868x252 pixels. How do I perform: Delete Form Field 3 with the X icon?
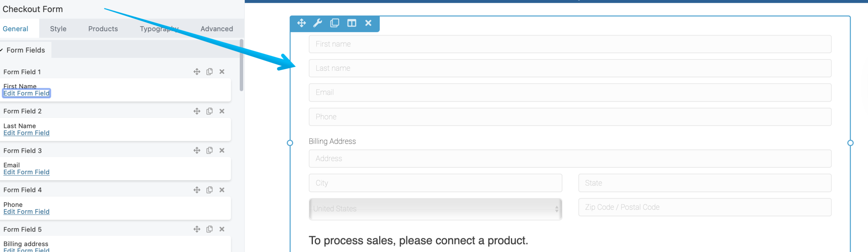click(222, 150)
